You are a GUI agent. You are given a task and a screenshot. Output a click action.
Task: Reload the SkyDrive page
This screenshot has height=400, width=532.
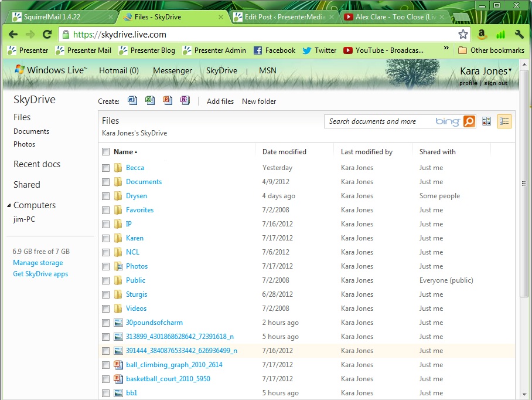(x=47, y=34)
